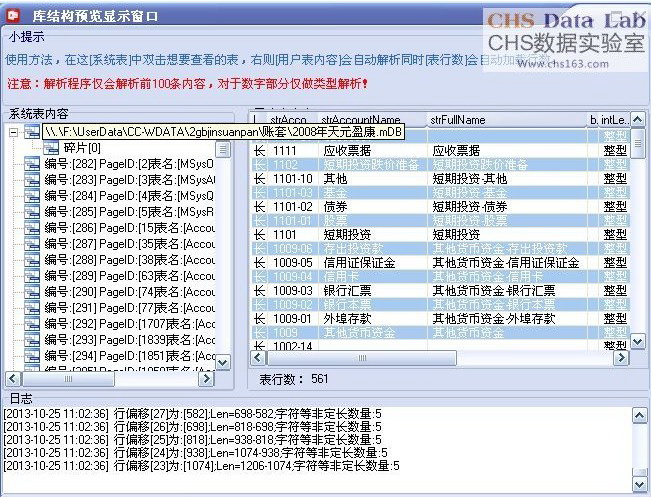Click table icon for 编号:[285] row
Viewport: 651px width, 497px height.
coord(32,212)
